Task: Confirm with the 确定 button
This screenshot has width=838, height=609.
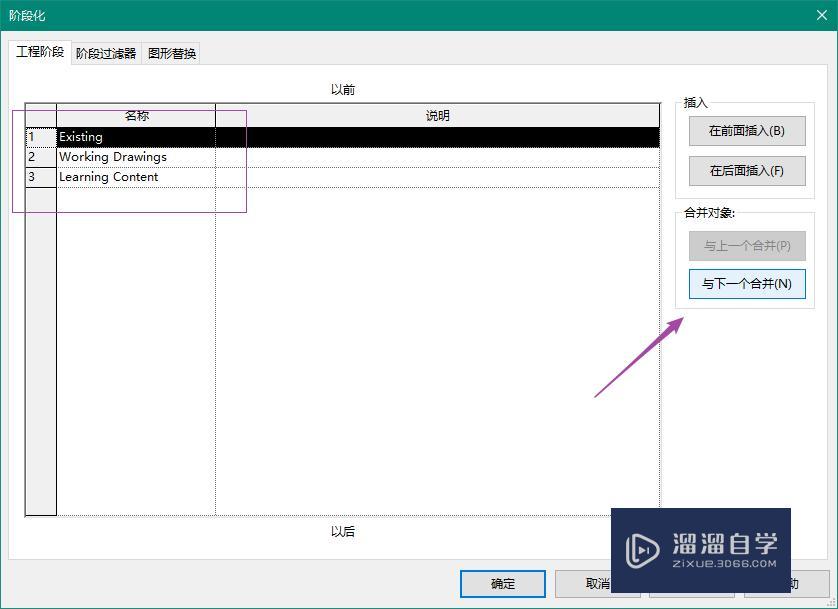Action: (x=502, y=583)
